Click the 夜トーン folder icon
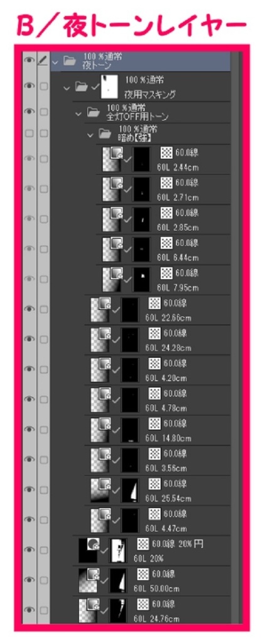The image size is (265, 644). [x=70, y=61]
